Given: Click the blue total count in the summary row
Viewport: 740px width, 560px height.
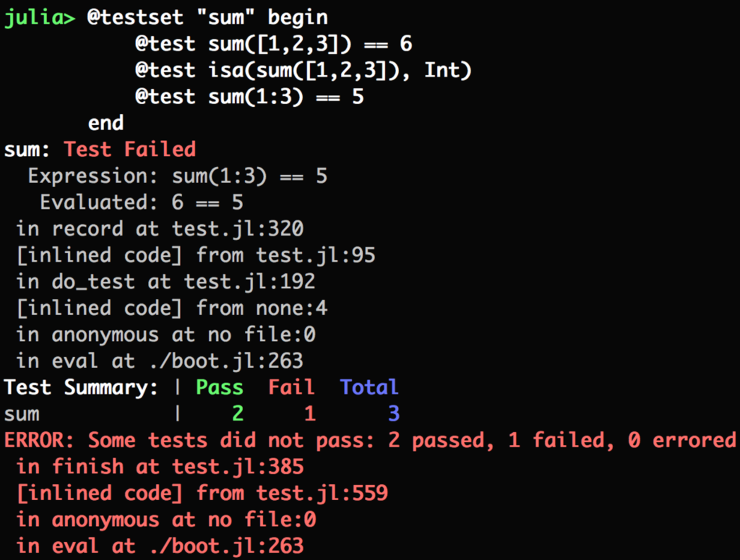Looking at the screenshot, I should [393, 414].
